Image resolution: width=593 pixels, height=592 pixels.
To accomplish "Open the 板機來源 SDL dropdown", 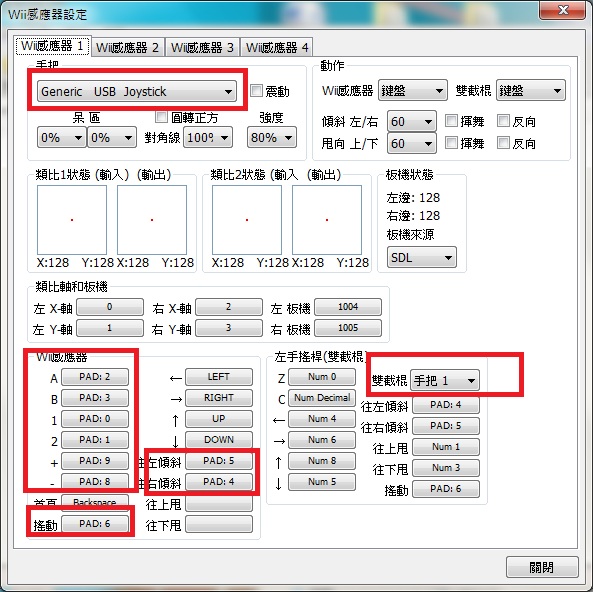I will (422, 258).
